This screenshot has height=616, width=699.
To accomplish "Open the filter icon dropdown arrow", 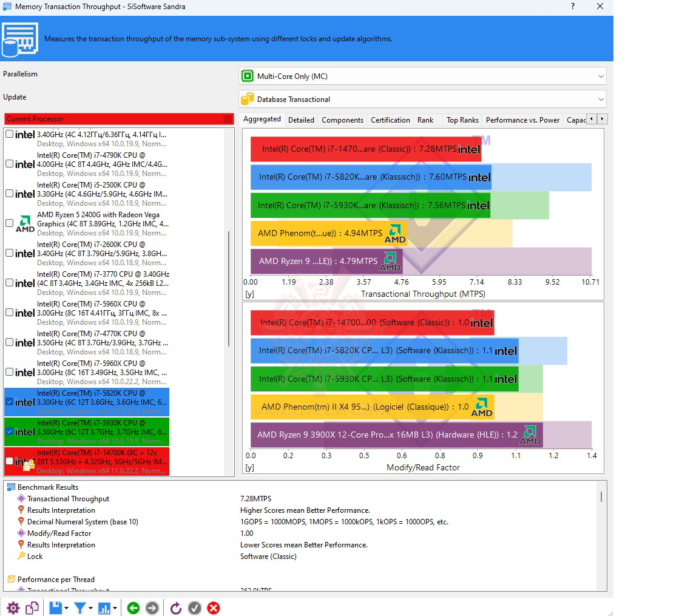I will [x=90, y=608].
